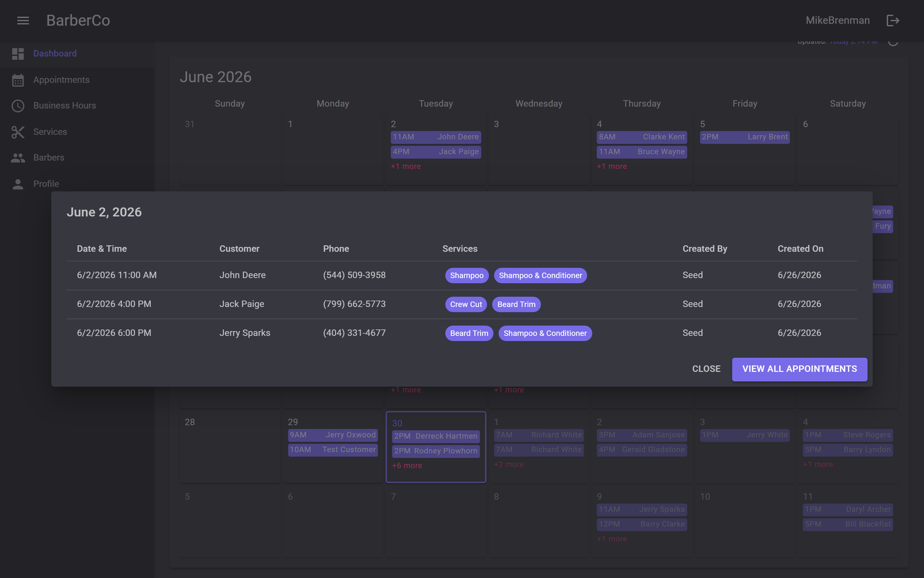The width and height of the screenshot is (924, 578).
Task: Open Barbers in sidebar
Action: pyautogui.click(x=77, y=158)
